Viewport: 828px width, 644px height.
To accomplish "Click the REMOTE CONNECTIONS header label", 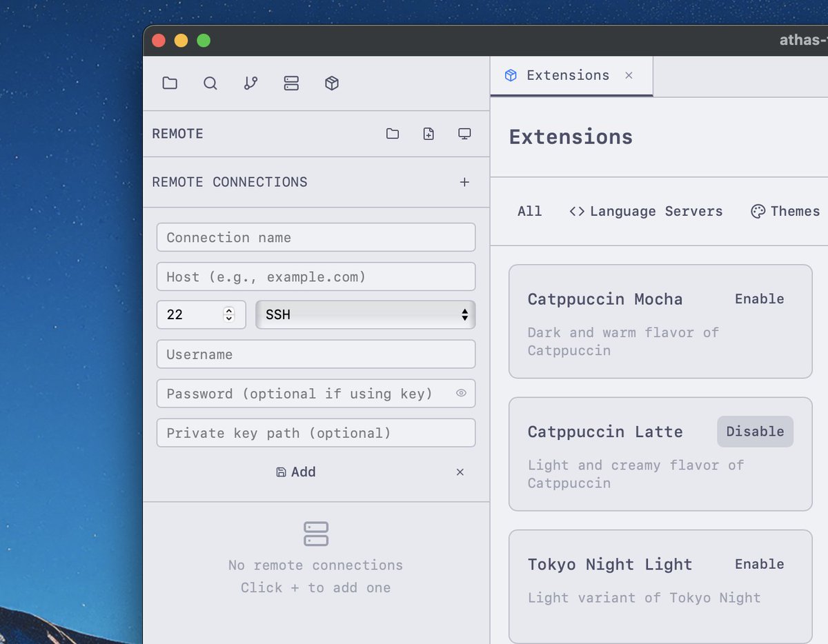I will click(x=230, y=182).
